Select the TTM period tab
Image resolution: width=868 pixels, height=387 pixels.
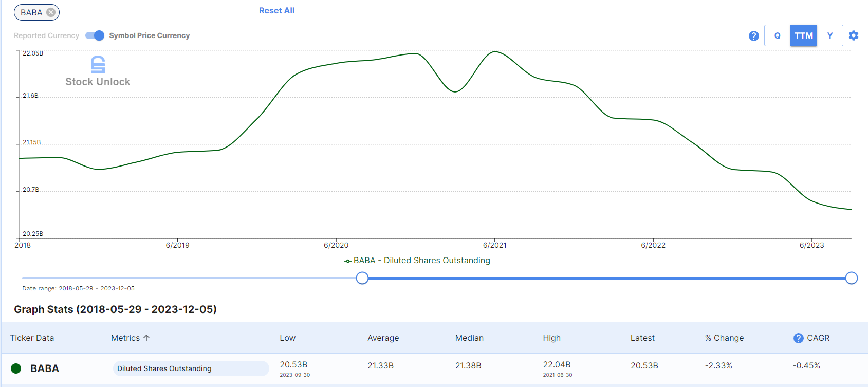(804, 35)
